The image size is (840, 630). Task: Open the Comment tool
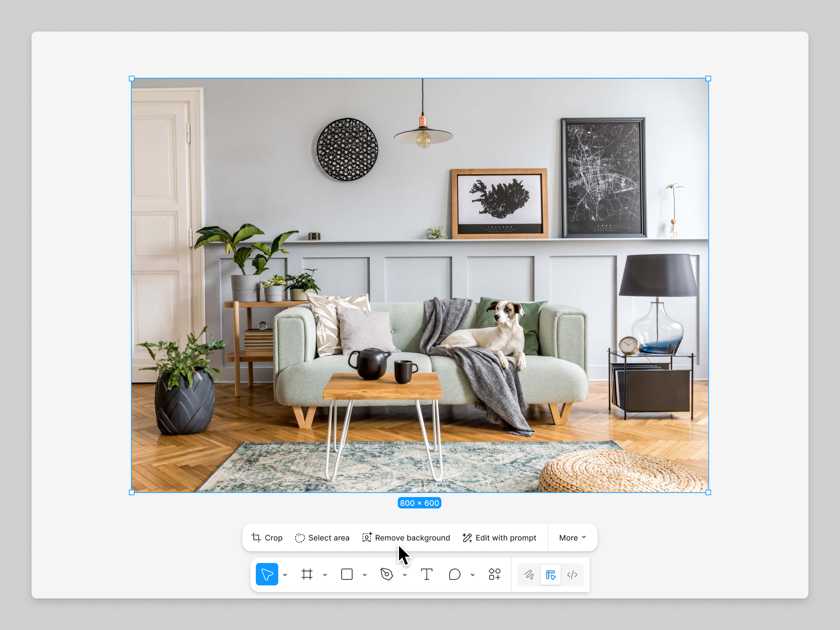coord(455,574)
